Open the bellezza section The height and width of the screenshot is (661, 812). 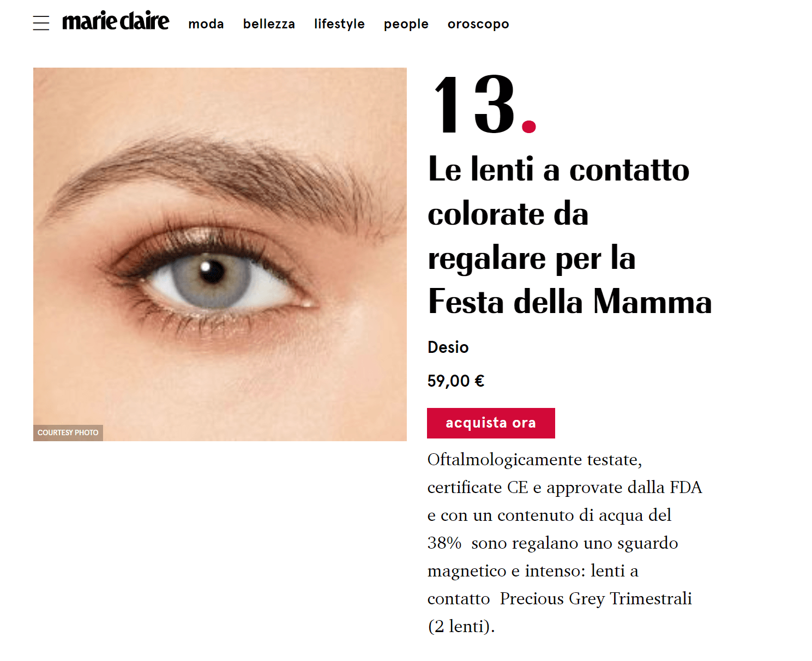pos(269,24)
